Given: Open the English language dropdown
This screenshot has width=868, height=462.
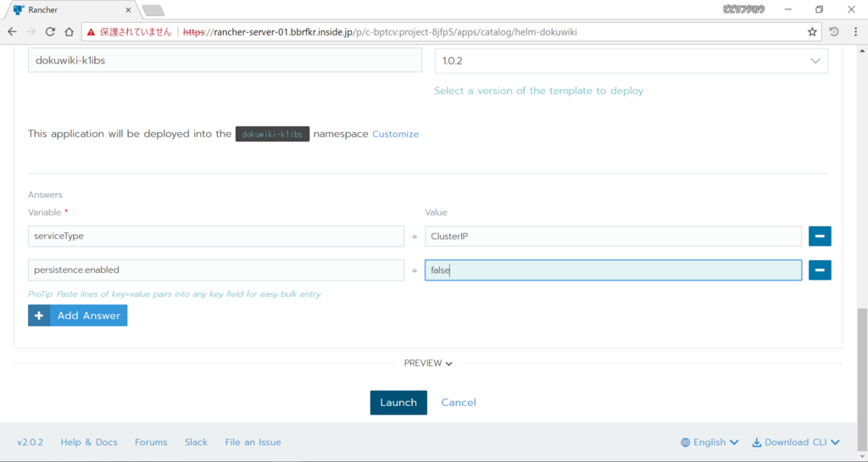Looking at the screenshot, I should 709,443.
